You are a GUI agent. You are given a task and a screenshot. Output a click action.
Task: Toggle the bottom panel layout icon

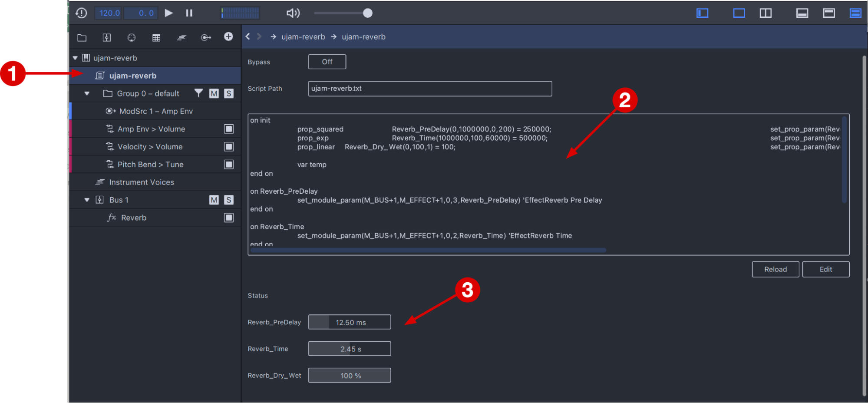click(x=802, y=13)
